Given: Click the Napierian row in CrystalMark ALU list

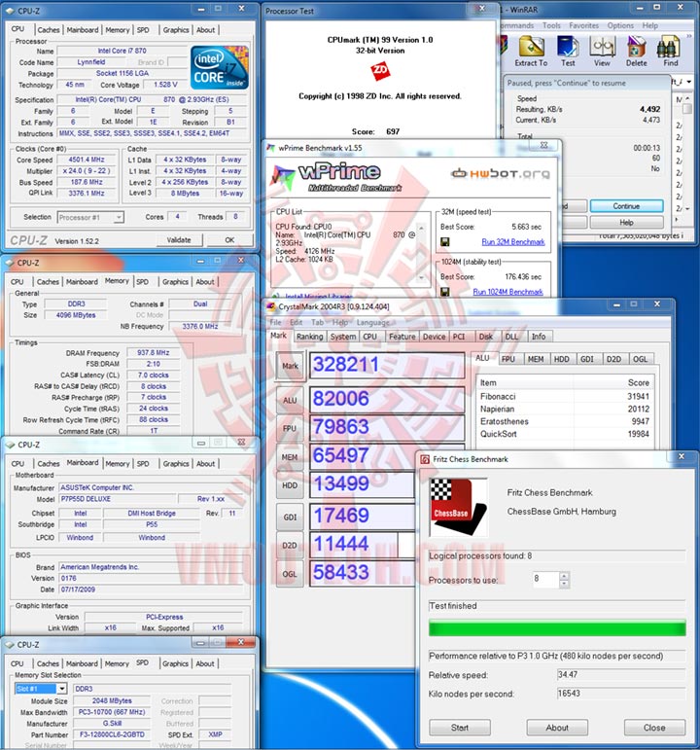Looking at the screenshot, I should 565,409.
